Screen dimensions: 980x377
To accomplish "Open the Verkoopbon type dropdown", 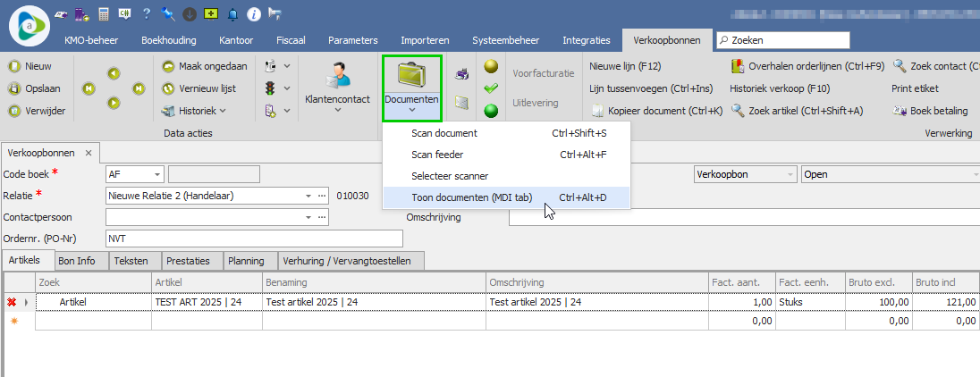I will (790, 174).
